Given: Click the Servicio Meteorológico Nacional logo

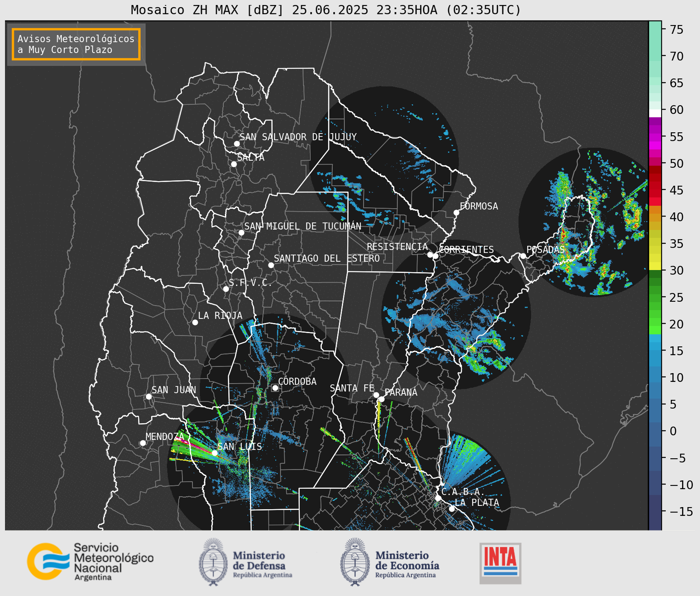Looking at the screenshot, I should pyautogui.click(x=90, y=561).
